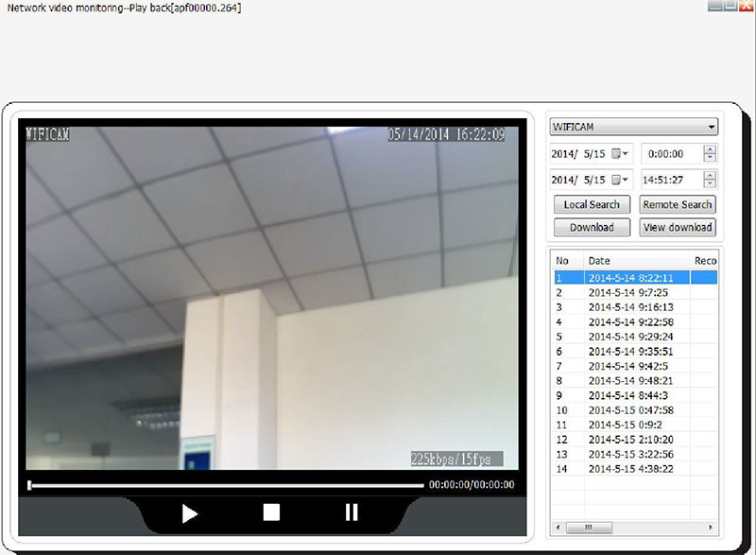Click the end time field 14:51:27
Image resolution: width=756 pixels, height=555 pixels.
pos(672,180)
